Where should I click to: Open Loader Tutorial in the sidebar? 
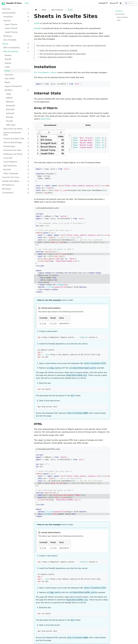coord(11,32)
